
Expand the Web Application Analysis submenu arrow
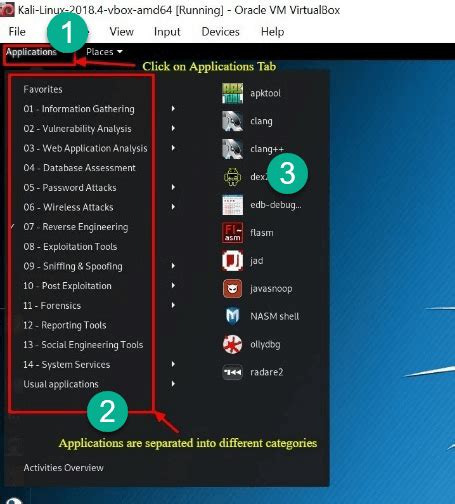click(173, 148)
